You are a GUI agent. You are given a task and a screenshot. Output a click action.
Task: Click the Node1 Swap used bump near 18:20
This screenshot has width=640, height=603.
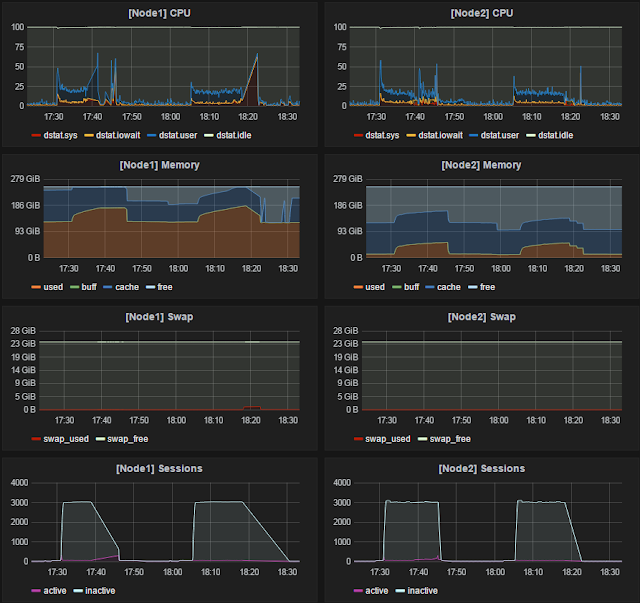(252, 407)
